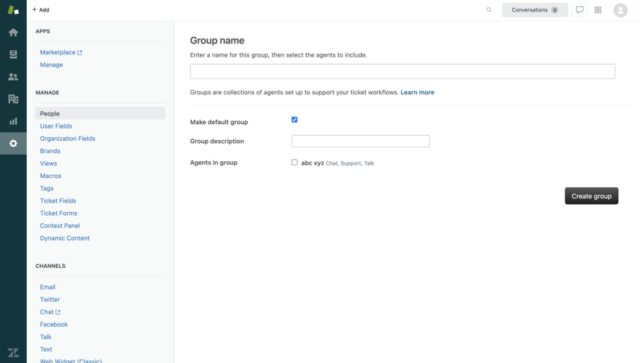Open the Conversations button

(x=535, y=10)
